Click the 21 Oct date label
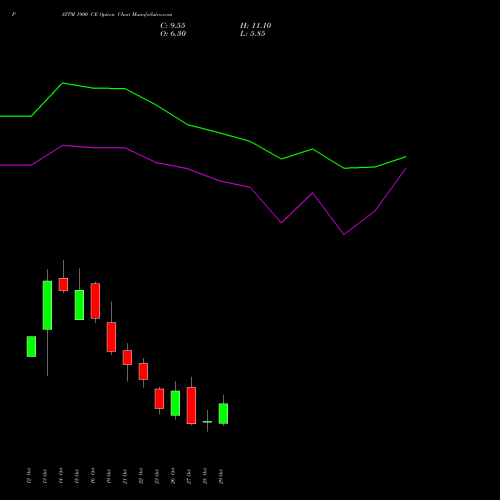This screenshot has width=500, height=500. tap(125, 476)
